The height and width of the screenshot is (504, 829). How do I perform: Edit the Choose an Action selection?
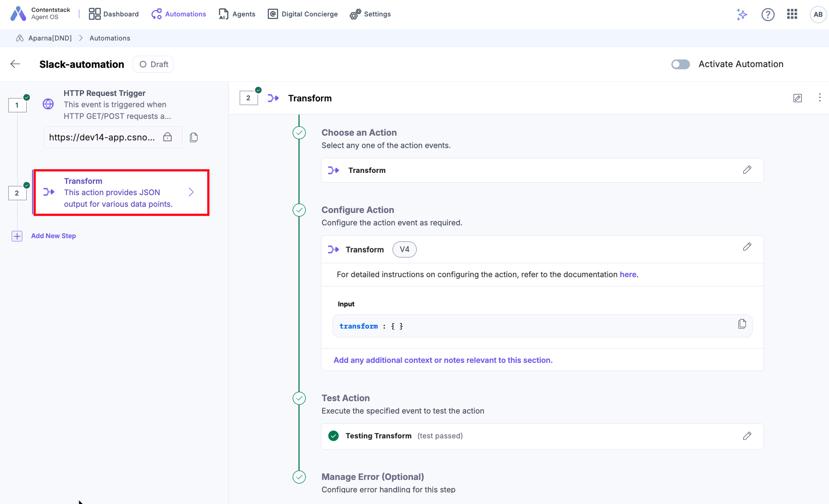click(747, 170)
